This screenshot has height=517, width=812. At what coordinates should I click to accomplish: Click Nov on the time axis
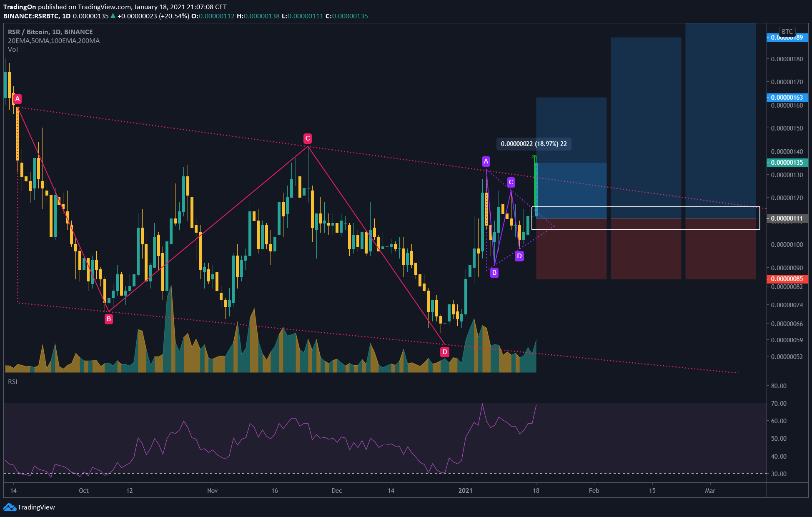pos(213,491)
